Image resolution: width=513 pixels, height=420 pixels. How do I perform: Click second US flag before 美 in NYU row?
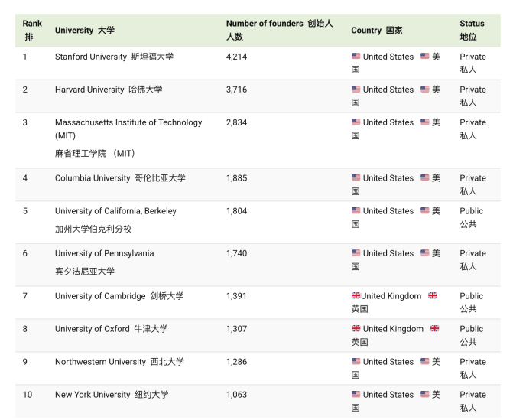[424, 394]
